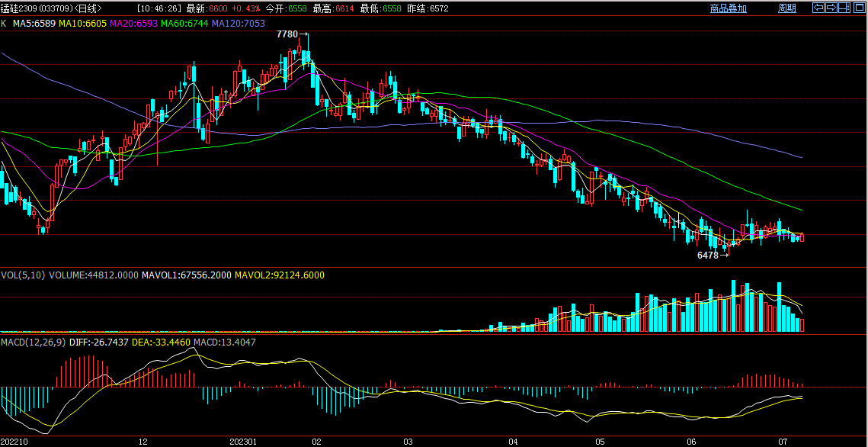Screen dimensions: 868x447
Task: Click the 04 month axis label
Action: (x=514, y=442)
